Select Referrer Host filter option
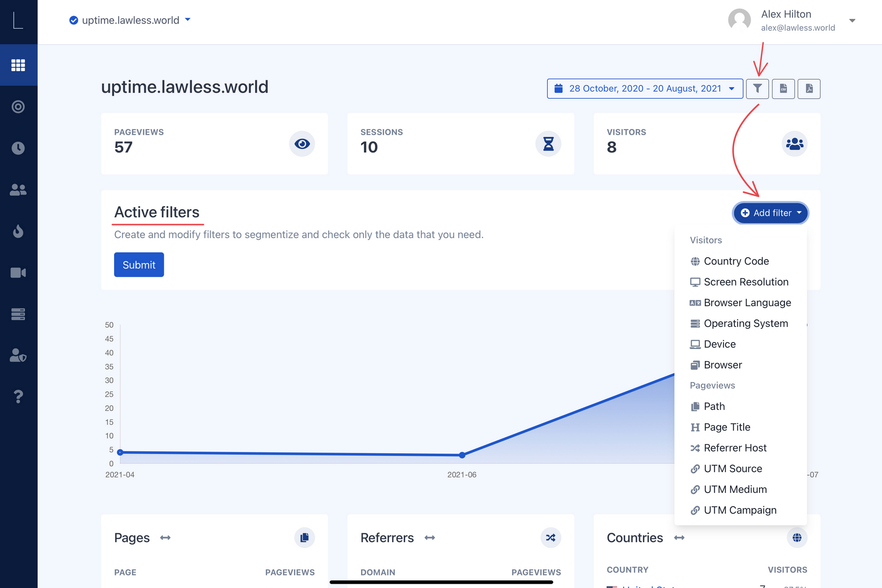Screen dimensions: 882x588 [x=735, y=448]
